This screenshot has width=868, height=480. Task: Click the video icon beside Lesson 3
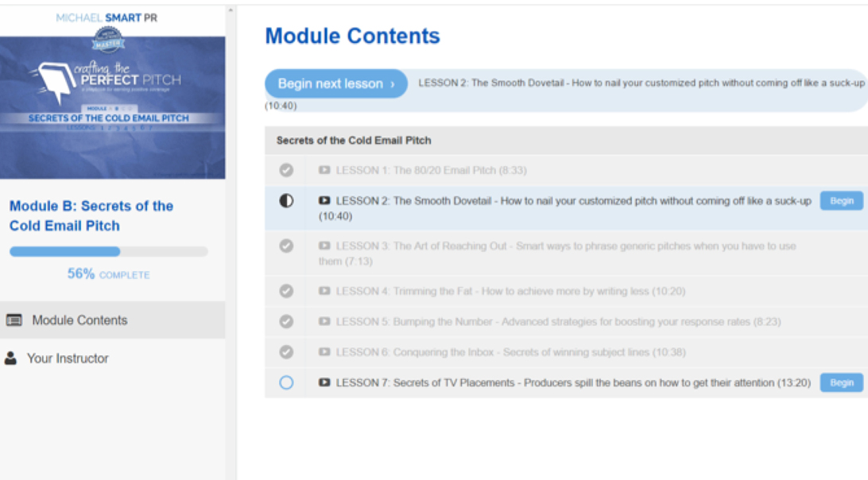pyautogui.click(x=324, y=246)
